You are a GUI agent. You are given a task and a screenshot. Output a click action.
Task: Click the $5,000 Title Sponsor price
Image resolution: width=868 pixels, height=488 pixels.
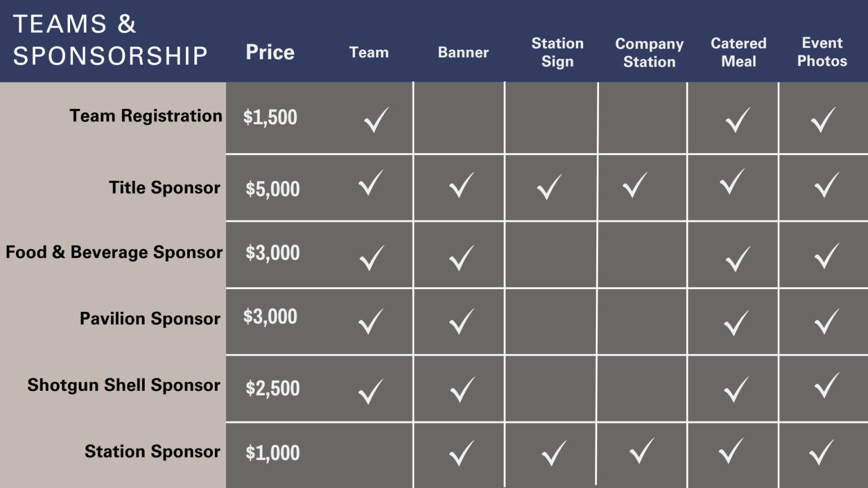click(272, 189)
